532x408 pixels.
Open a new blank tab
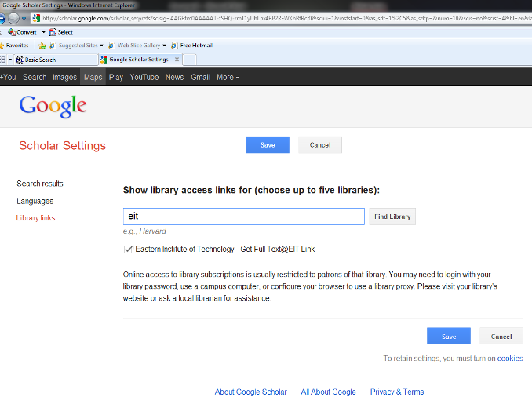point(190,60)
